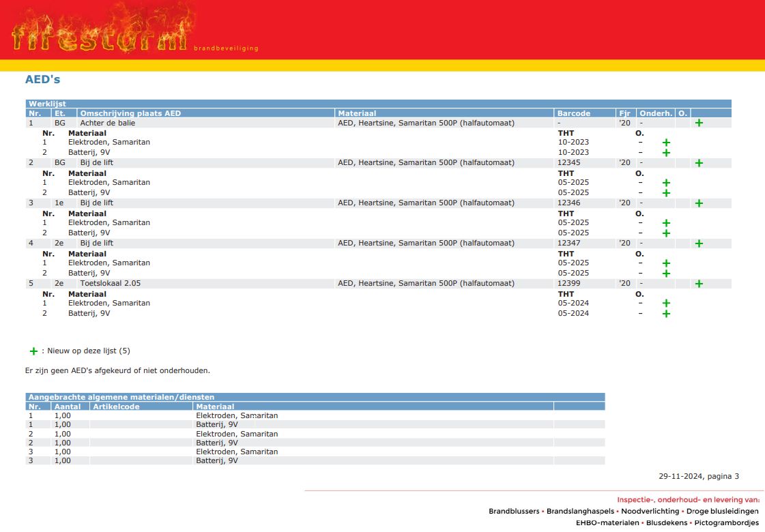Click the green plus on barcode 12346 AED row
The width and height of the screenshot is (765, 532).
pos(698,203)
